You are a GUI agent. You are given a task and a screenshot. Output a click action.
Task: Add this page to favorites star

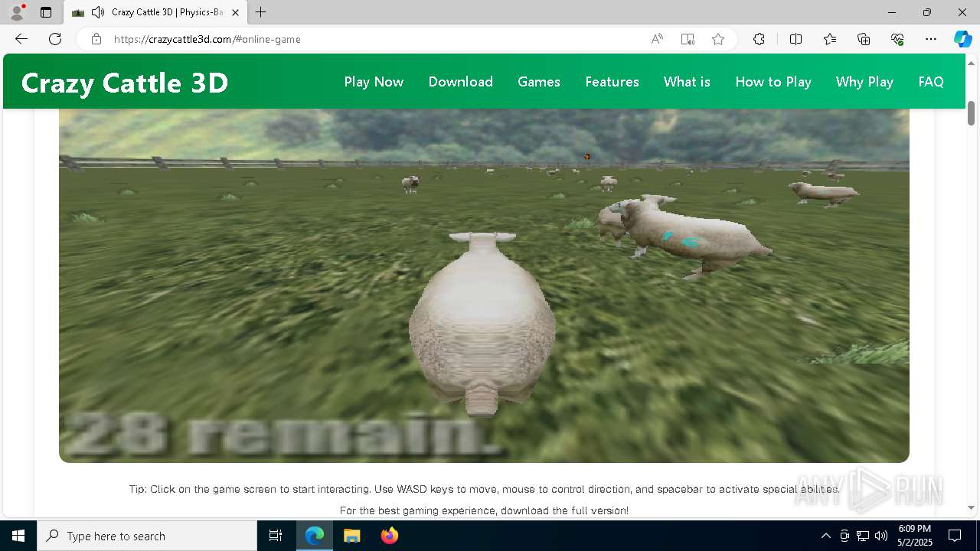[x=718, y=39]
